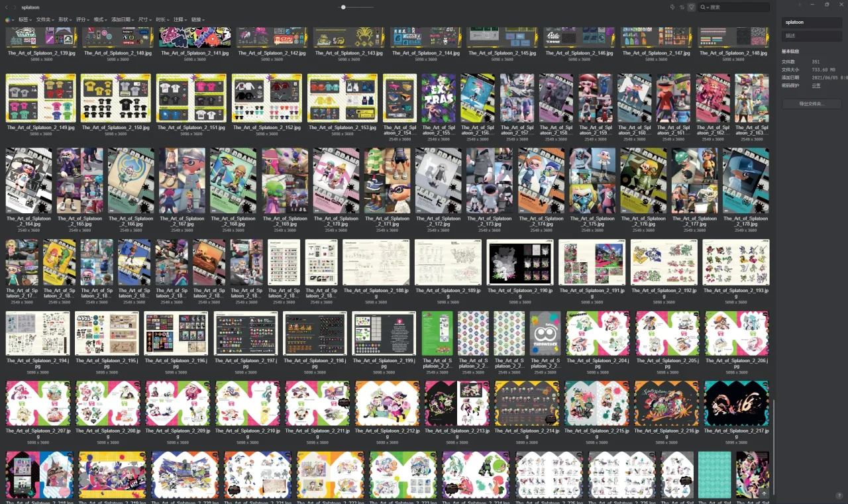The height and width of the screenshot is (504, 848).
Task: Select thumbnail The_Art_of_Splatoon_2_151.jpg
Action: 191,98
